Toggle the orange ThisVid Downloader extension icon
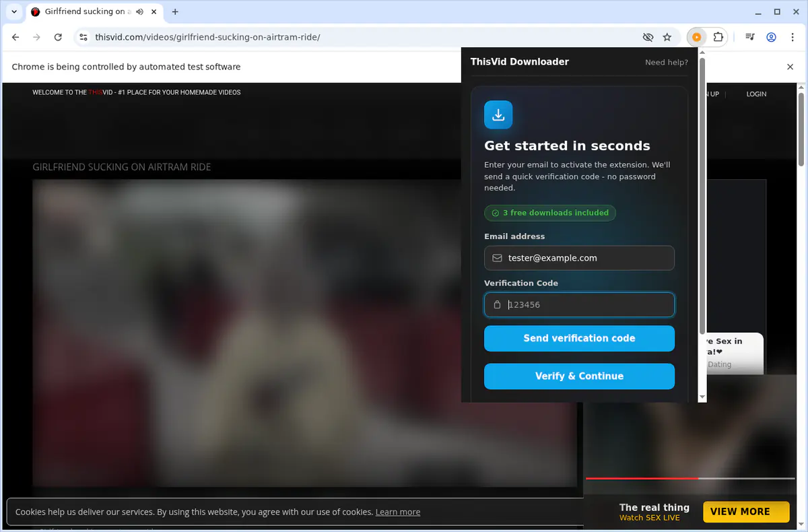 [697, 37]
